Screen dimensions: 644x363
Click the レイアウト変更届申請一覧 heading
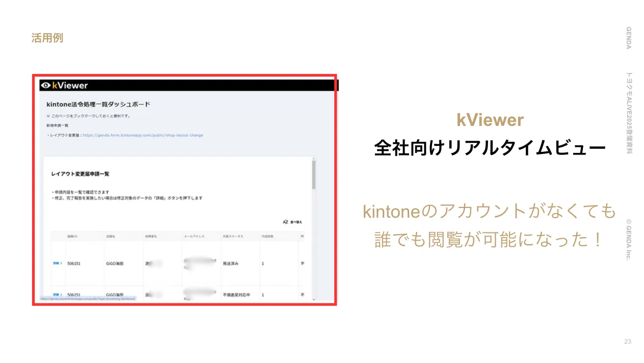(x=80, y=174)
